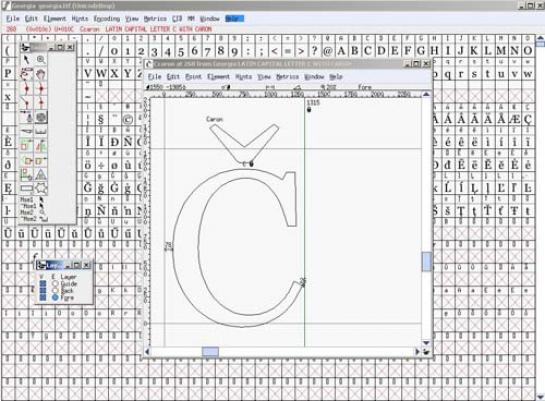The image size is (545, 401).
Task: Select the pen point tool
Action: click(x=26, y=117)
